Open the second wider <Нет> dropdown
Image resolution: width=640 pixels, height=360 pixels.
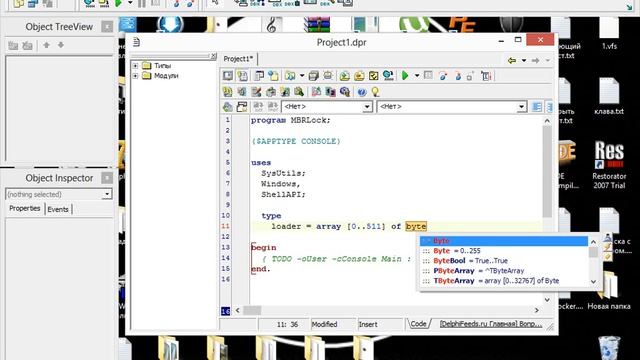tap(521, 107)
